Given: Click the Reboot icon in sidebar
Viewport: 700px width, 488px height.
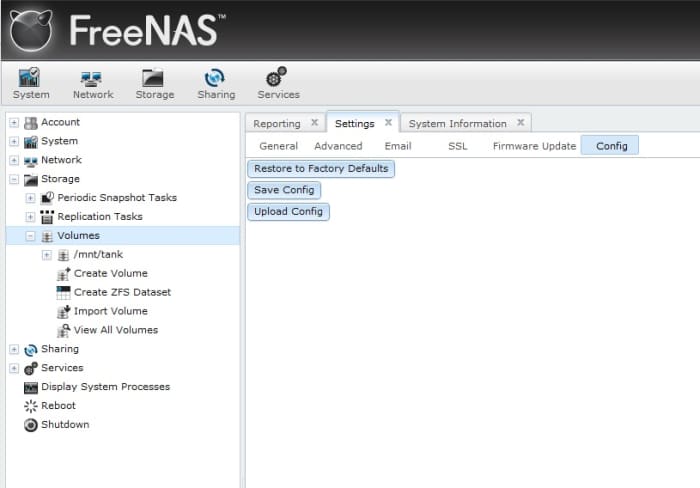Looking at the screenshot, I should 30,406.
